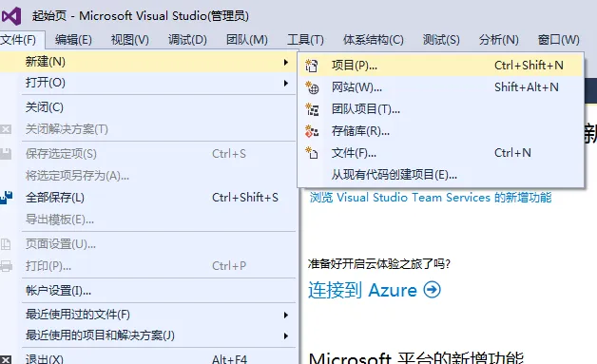Select 最近使用的项目和解决方案(J) entry

tap(147, 335)
